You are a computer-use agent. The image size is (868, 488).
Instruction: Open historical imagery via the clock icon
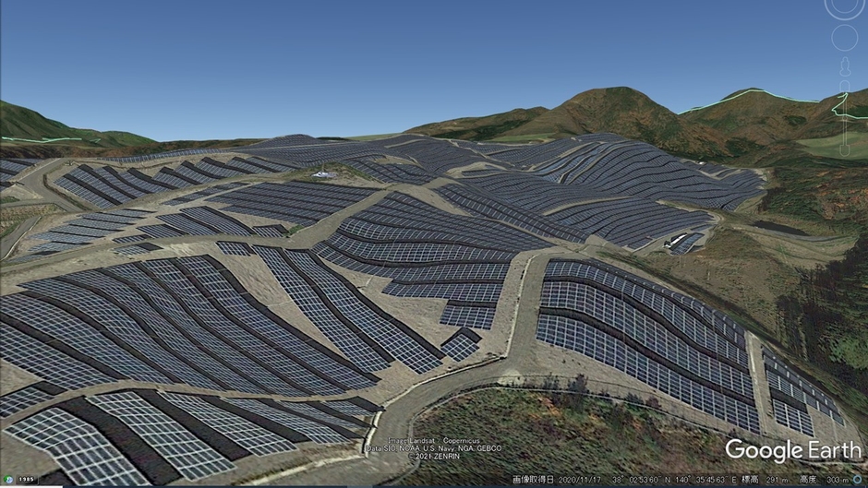click(x=7, y=480)
